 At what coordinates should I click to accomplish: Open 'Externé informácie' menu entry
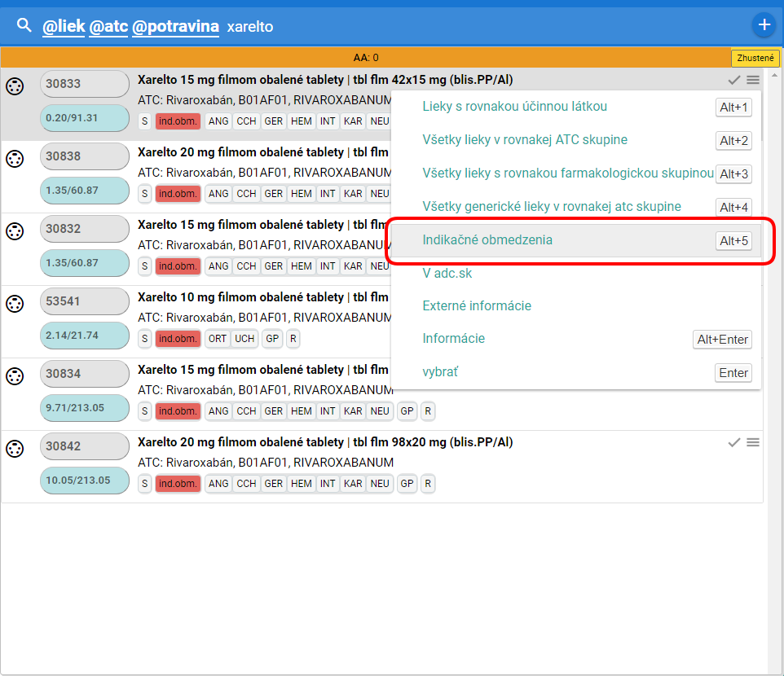(x=576, y=305)
